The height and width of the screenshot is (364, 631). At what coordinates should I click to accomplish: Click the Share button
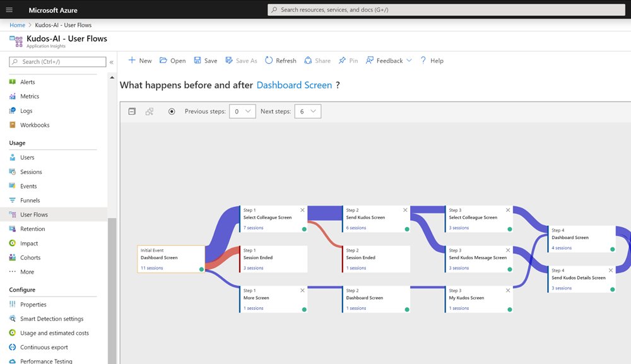click(317, 61)
